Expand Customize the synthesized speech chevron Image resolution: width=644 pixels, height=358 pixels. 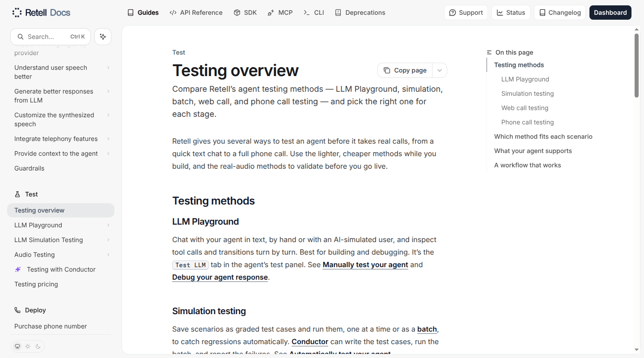pyautogui.click(x=108, y=115)
